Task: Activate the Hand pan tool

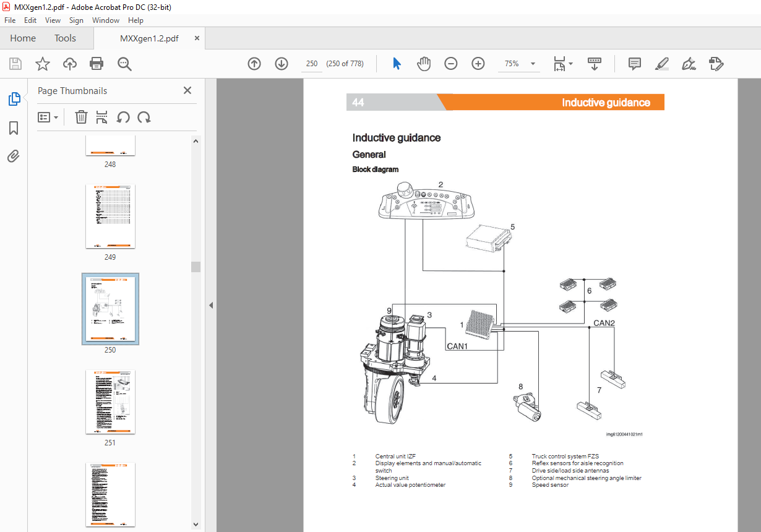Action: [x=424, y=64]
